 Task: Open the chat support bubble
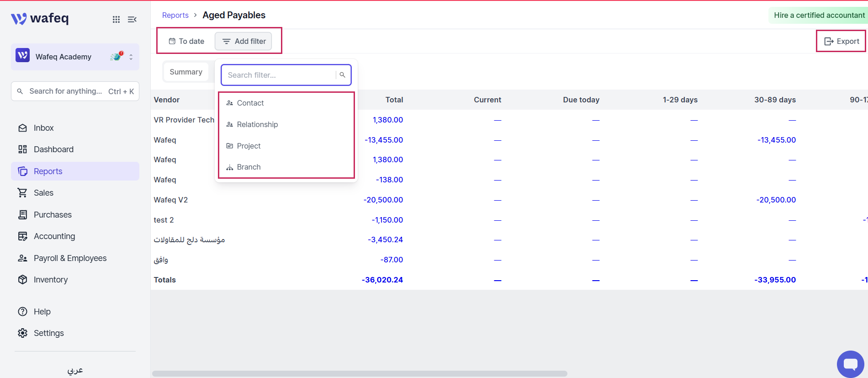click(x=851, y=364)
